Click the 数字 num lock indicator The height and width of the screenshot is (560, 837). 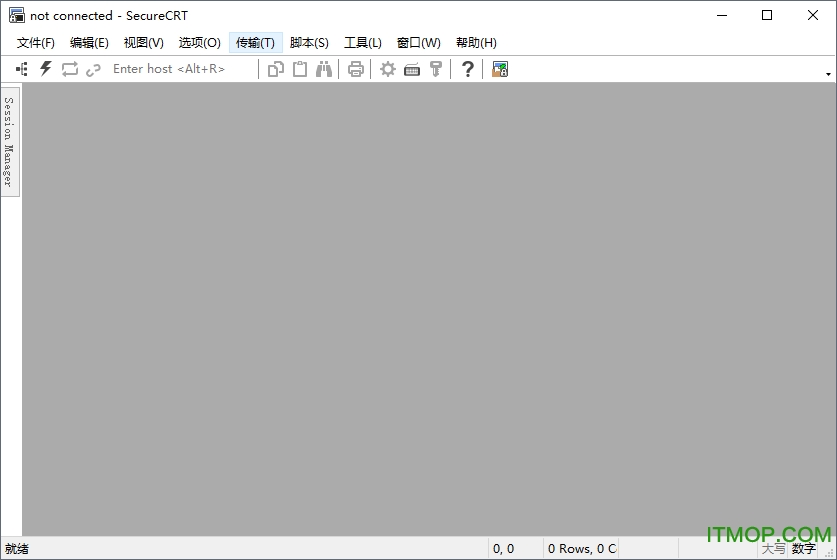coord(804,549)
